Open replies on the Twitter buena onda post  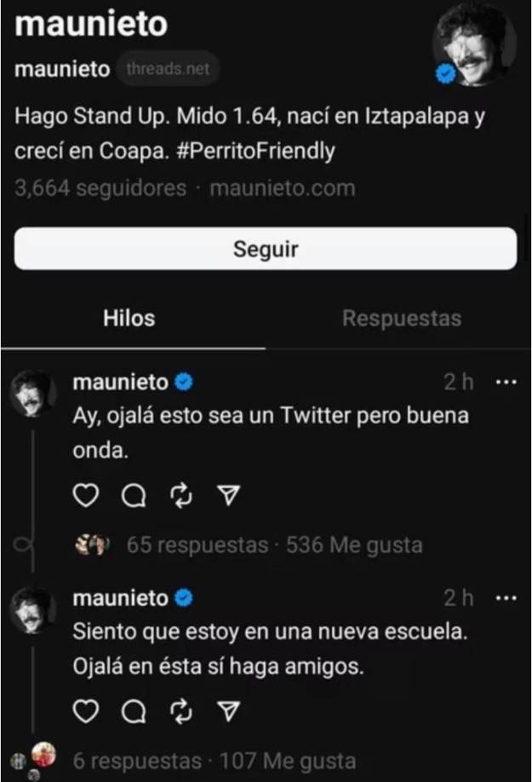134,495
